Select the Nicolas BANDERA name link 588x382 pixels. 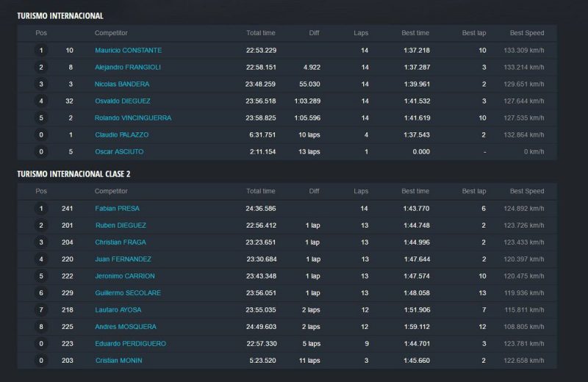[121, 84]
